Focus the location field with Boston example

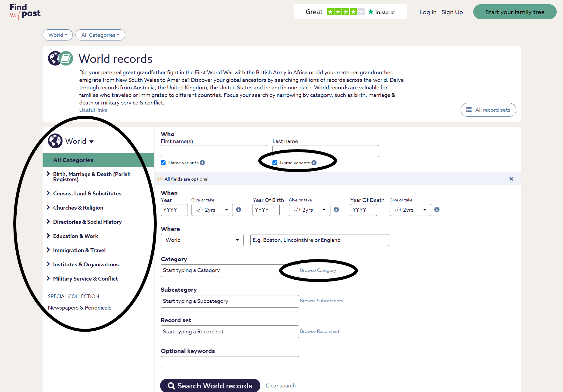click(x=320, y=240)
